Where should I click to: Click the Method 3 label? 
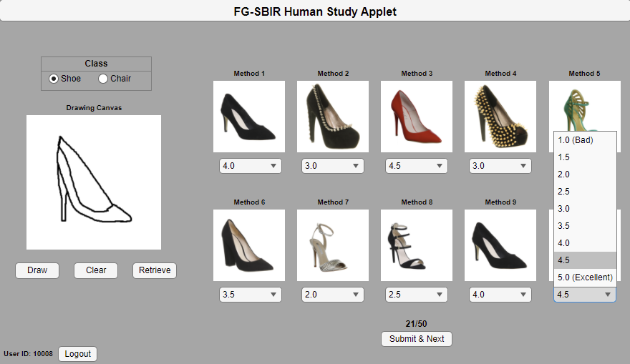417,74
